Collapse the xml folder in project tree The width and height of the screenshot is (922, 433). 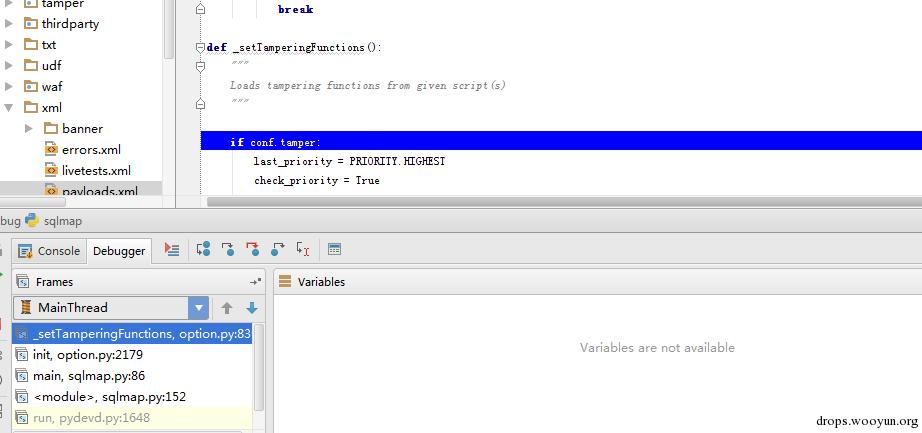tap(9, 108)
